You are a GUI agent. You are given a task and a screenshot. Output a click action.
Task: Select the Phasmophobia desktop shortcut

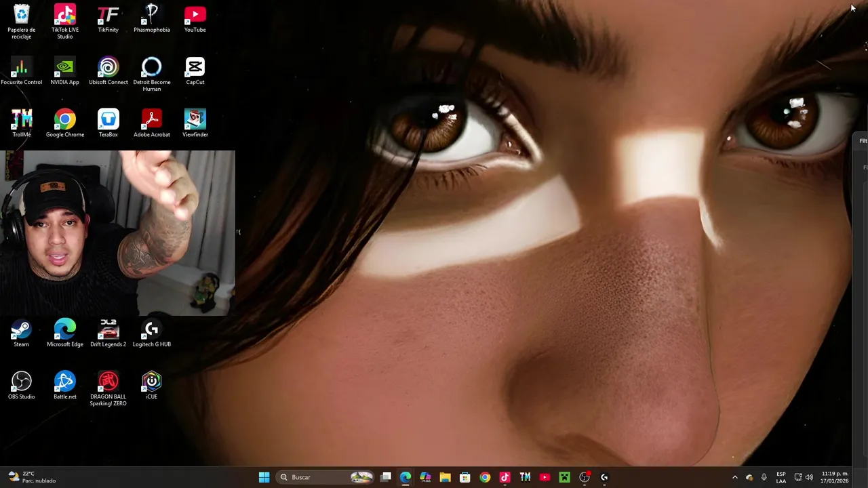pyautogui.click(x=152, y=19)
